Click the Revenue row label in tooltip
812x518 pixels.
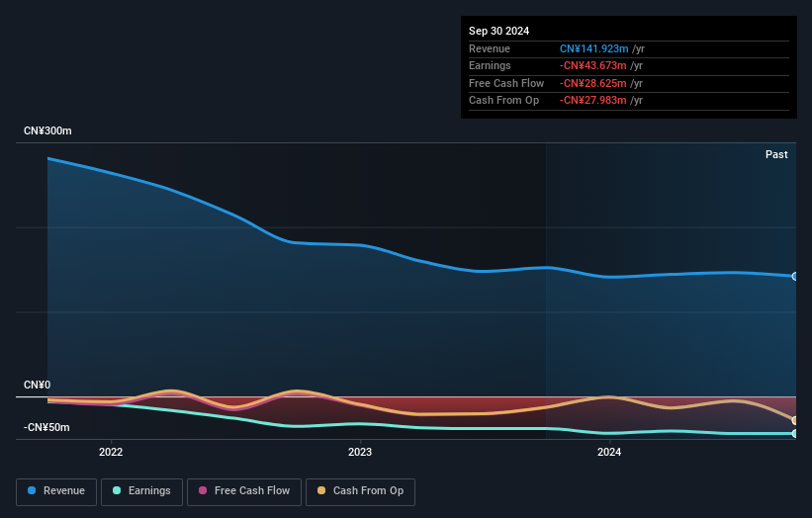[490, 48]
